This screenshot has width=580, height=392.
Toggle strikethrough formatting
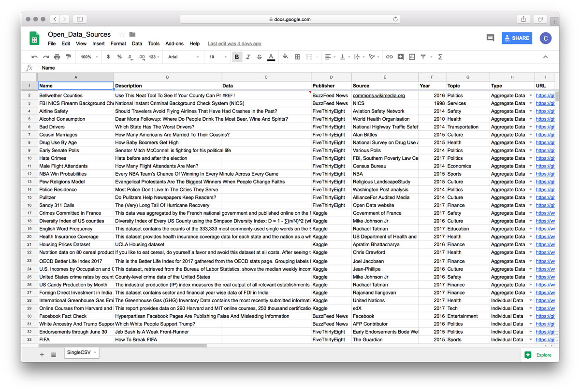(x=259, y=57)
